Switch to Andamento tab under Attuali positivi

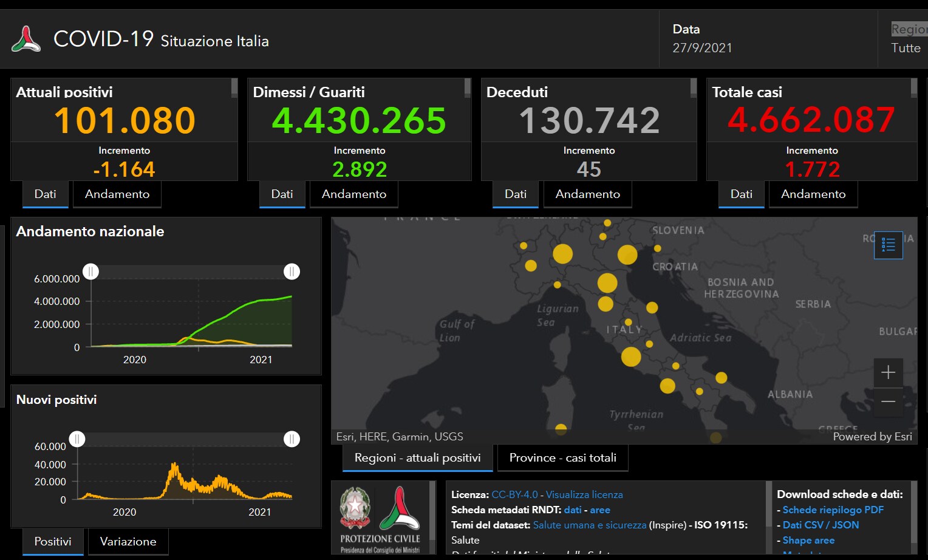coord(117,194)
